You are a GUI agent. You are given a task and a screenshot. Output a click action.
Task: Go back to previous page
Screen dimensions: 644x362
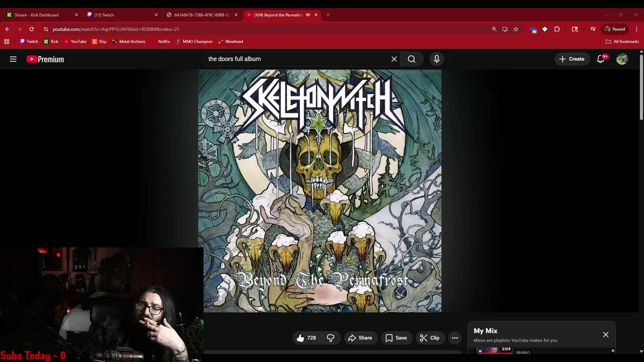[x=7, y=29]
